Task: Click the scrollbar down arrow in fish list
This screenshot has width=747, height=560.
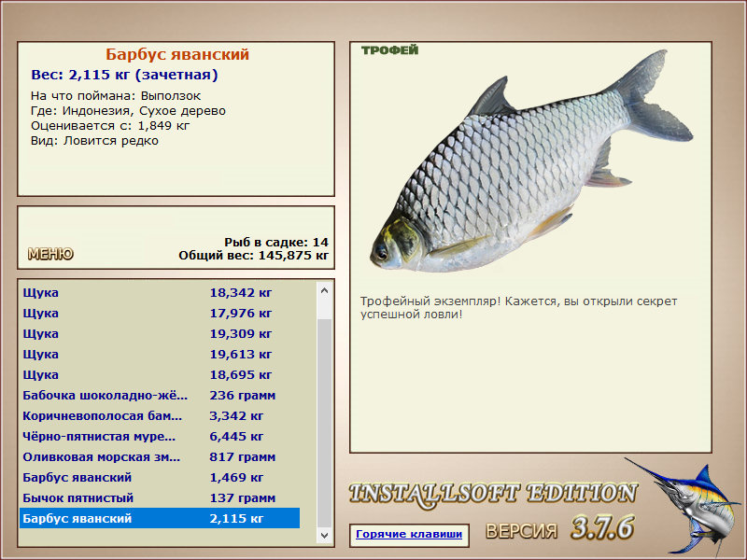Action: 324,535
